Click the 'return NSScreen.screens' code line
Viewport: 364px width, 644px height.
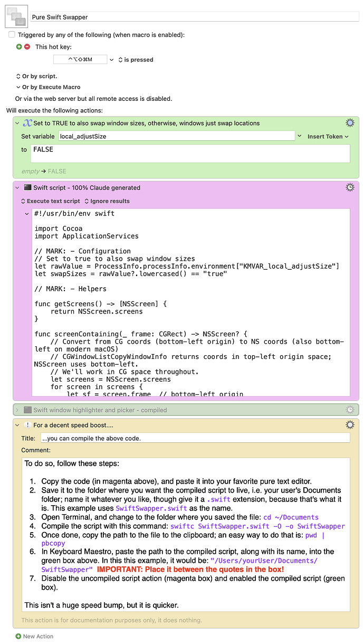[97, 311]
